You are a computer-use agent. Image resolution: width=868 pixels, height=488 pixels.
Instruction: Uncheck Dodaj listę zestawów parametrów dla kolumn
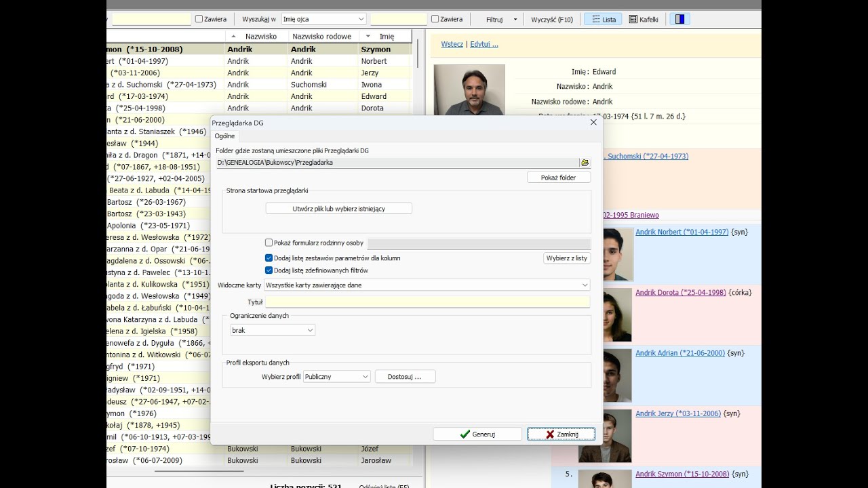coord(269,258)
